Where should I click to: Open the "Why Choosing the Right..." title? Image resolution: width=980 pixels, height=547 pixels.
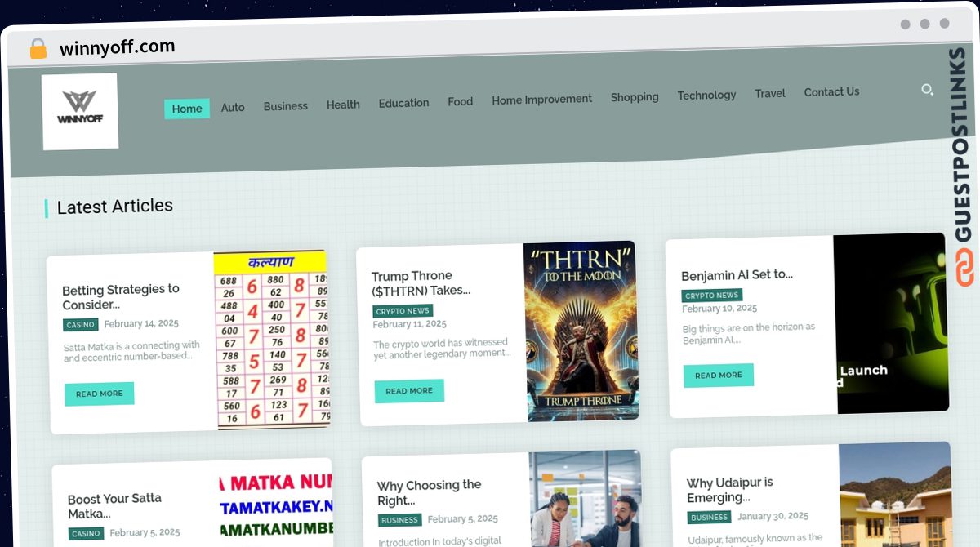click(x=430, y=492)
